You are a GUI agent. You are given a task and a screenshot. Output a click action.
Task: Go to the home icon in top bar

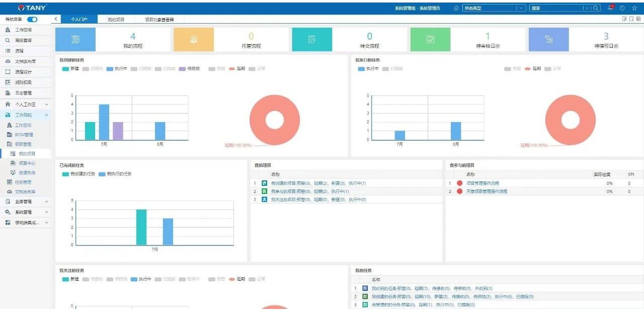click(456, 8)
